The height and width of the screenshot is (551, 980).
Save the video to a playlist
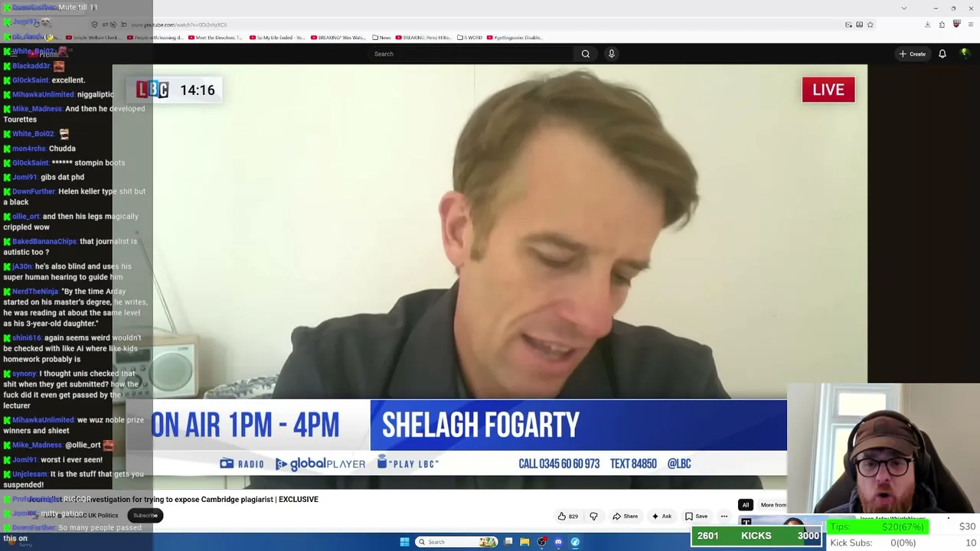coord(696,517)
